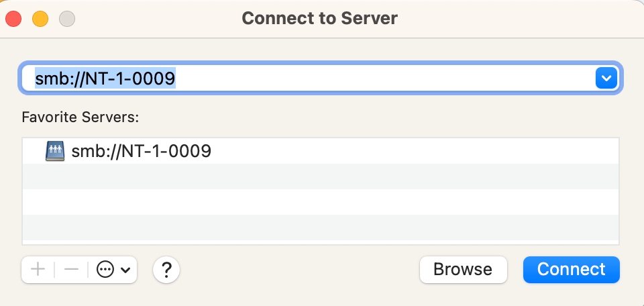Click the partial bottom row of favorites list
Image resolution: width=644 pixels, height=306 pixels.
coord(320,242)
